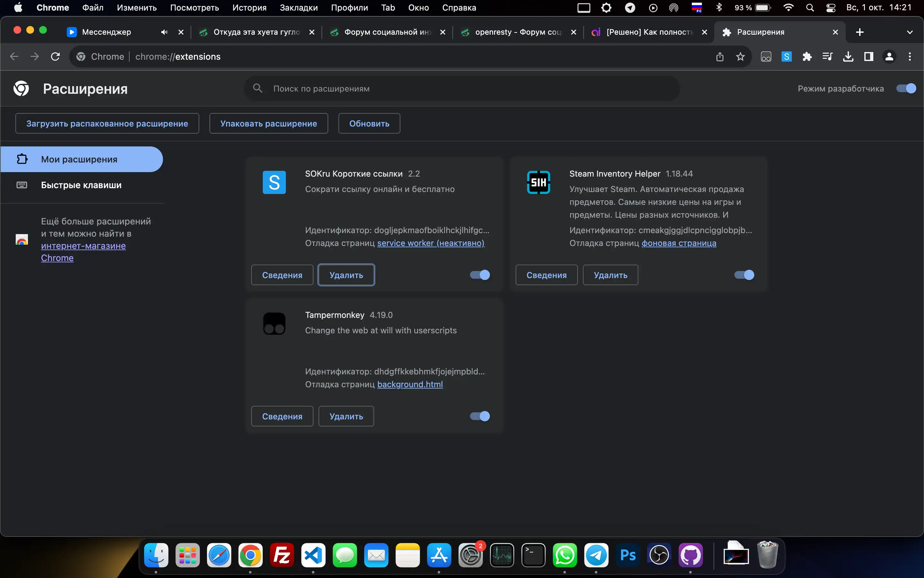The height and width of the screenshot is (578, 924).
Task: Open the Bluetooth menu
Action: point(719,8)
